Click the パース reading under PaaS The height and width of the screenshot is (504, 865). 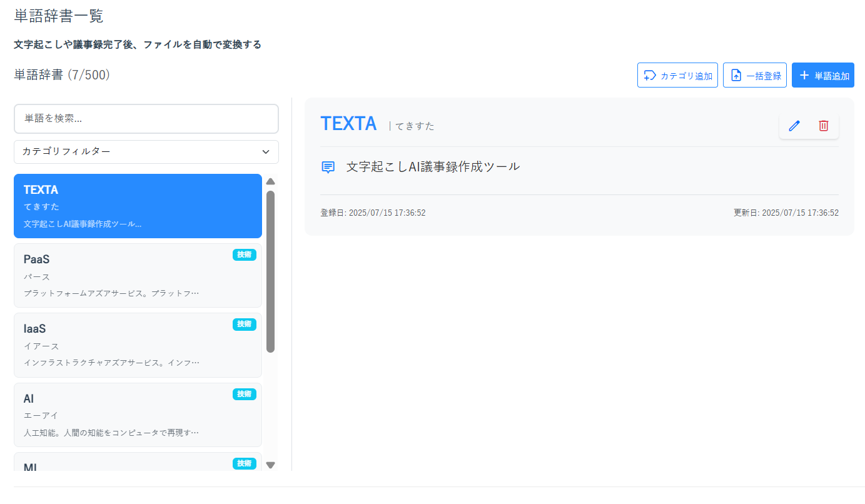[x=36, y=277]
